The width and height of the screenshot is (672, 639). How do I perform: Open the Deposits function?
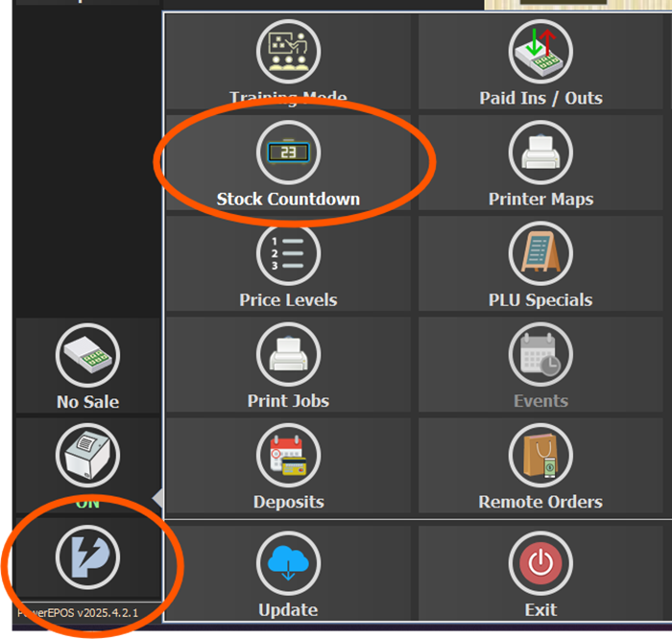(288, 465)
